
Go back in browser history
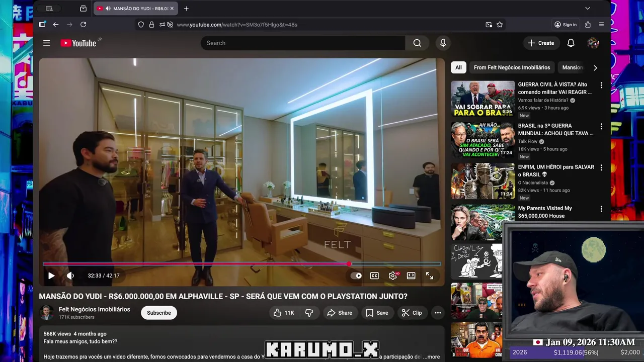point(56,25)
